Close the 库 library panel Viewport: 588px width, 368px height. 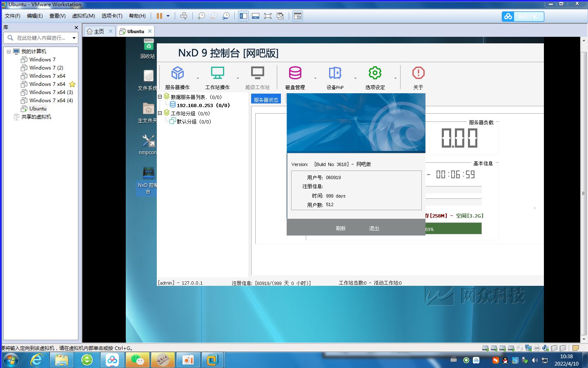(76, 27)
